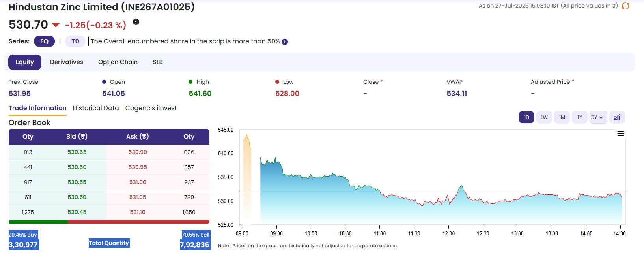
Task: Click total buy quantity 3,30,977
Action: [23, 245]
